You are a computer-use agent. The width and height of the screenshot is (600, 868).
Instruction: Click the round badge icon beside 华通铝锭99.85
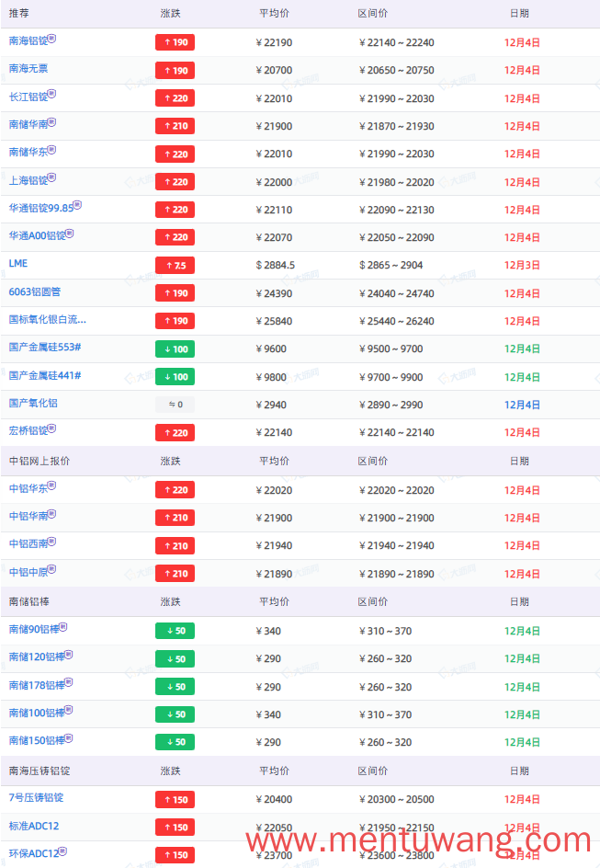(x=77, y=205)
